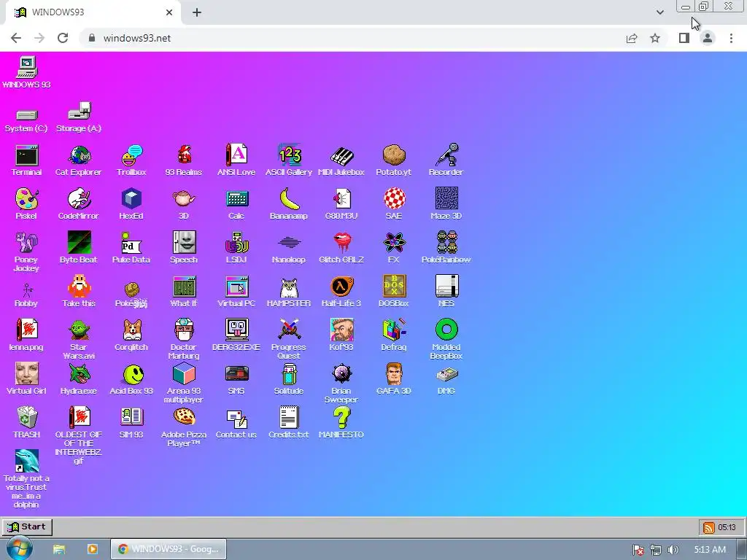Image resolution: width=747 pixels, height=560 pixels.
Task: Open the Nanoloop icon
Action: tap(289, 248)
